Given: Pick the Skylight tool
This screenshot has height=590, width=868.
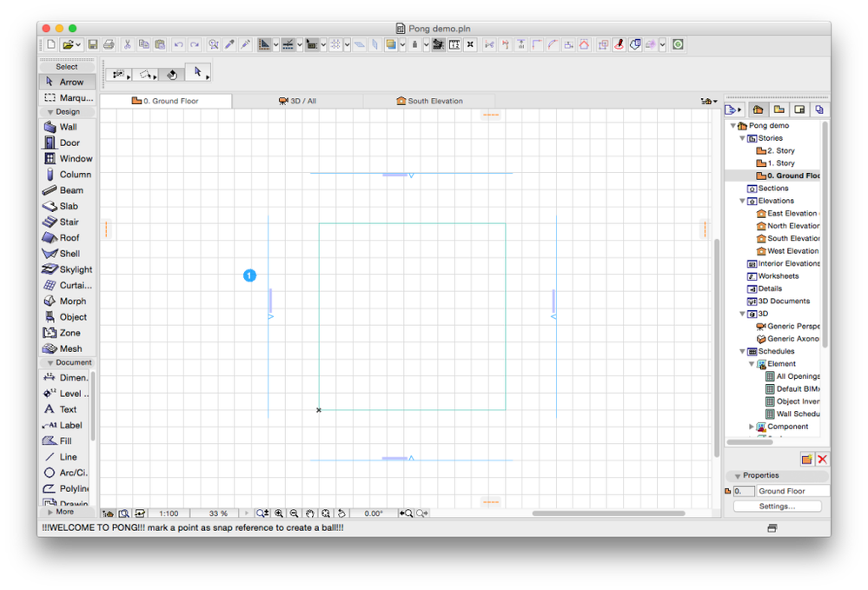Looking at the screenshot, I should coord(67,269).
